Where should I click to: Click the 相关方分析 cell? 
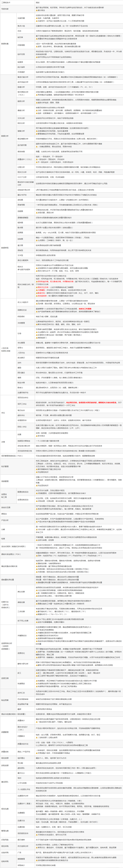[26, 172]
